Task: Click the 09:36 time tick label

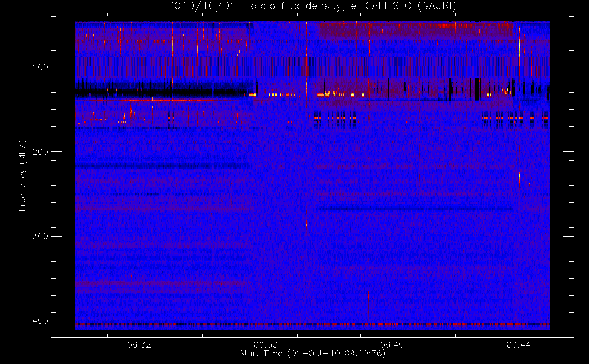Action: click(266, 345)
